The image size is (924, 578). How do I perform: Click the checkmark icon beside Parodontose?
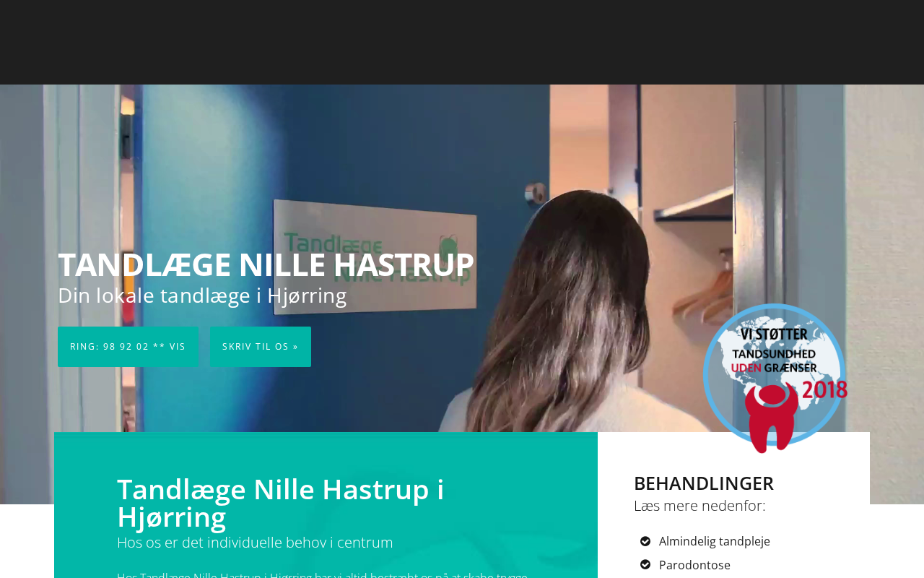pos(645,565)
